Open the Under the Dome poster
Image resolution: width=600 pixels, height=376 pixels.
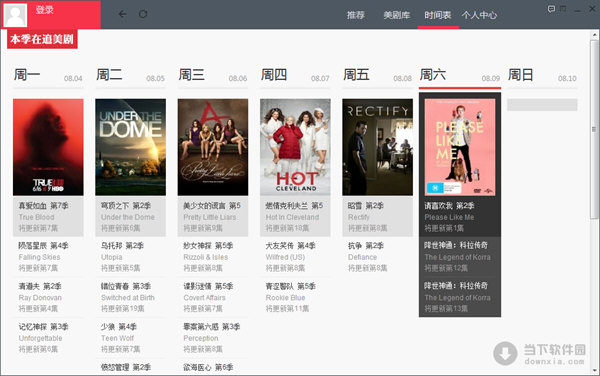tap(130, 147)
